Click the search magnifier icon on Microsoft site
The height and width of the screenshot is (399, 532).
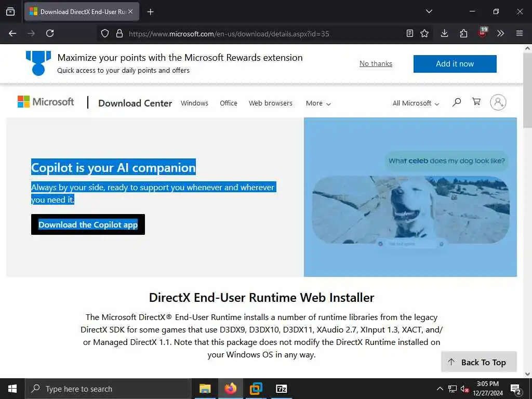tap(457, 102)
